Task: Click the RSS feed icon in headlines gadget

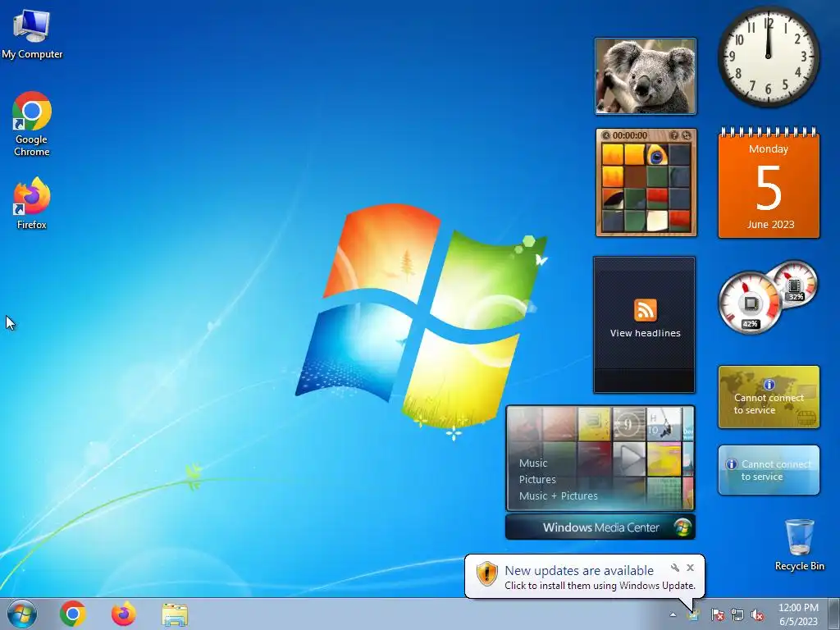Action: 645,310
